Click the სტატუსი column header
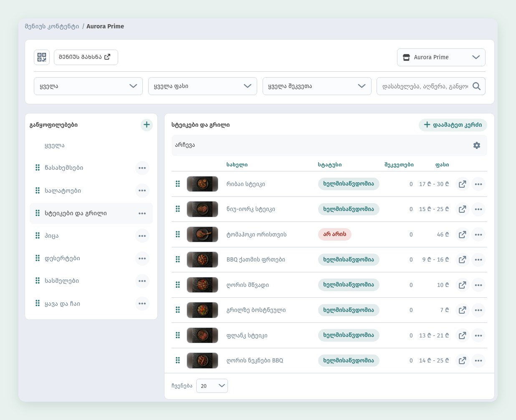Viewport: 516px width, 420px height. (330, 165)
